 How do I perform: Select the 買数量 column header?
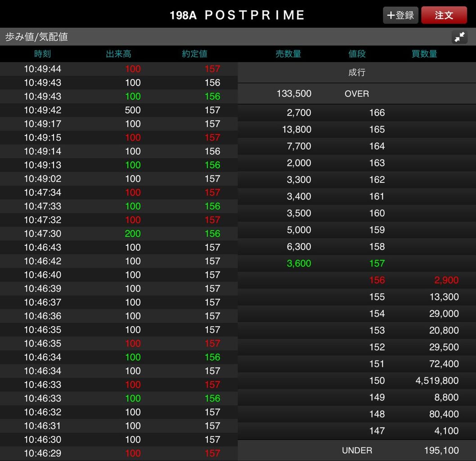coord(424,54)
